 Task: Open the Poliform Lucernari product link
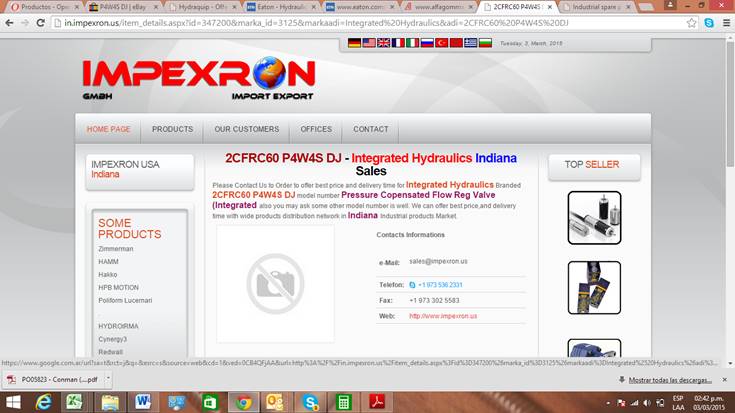125,300
